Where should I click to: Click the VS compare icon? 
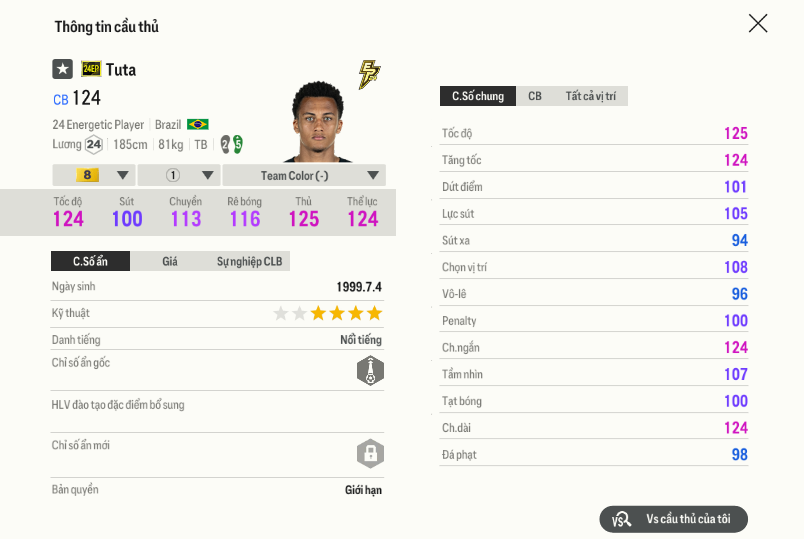tap(621, 519)
